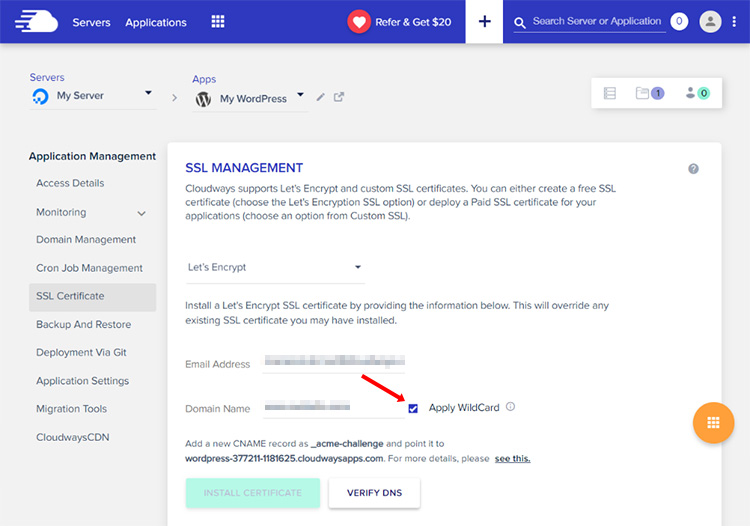Click the pencil edit app name icon
Image resolution: width=750 pixels, height=526 pixels.
pyautogui.click(x=320, y=97)
